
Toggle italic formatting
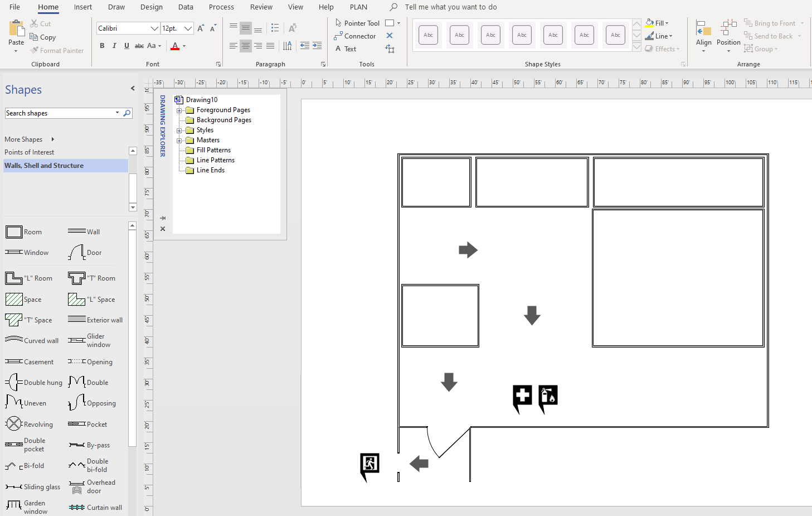point(114,45)
